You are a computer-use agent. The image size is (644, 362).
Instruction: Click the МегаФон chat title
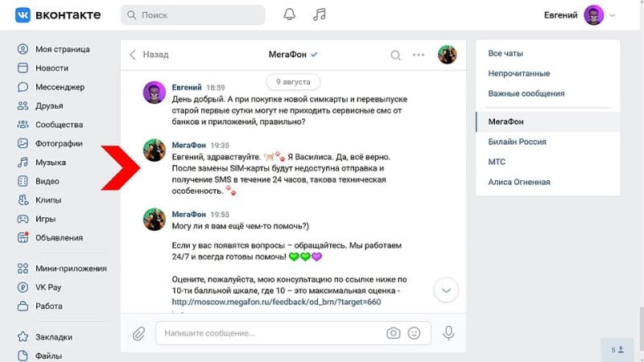[287, 55]
